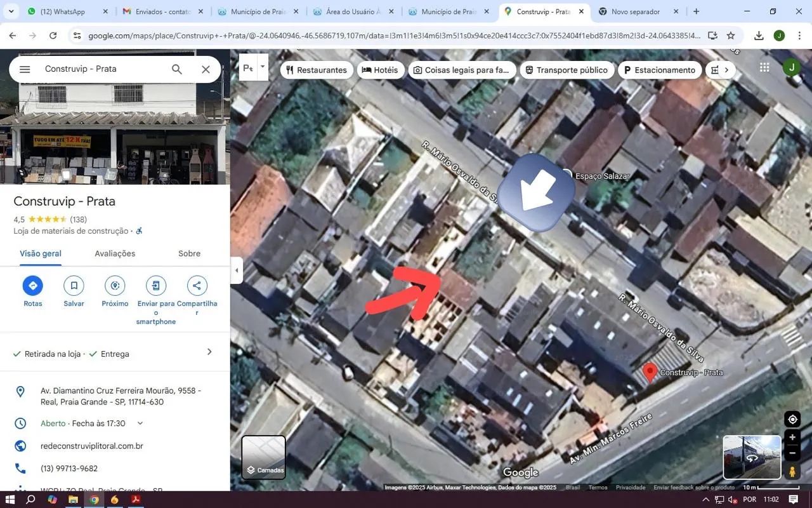
Task: Filter by Restaurantes
Action: point(316,70)
